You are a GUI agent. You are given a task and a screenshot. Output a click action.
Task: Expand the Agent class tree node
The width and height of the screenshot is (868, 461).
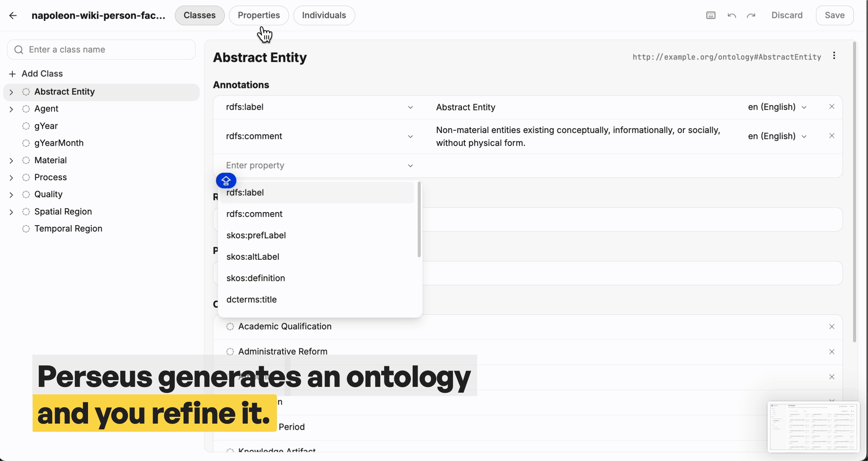pyautogui.click(x=11, y=109)
